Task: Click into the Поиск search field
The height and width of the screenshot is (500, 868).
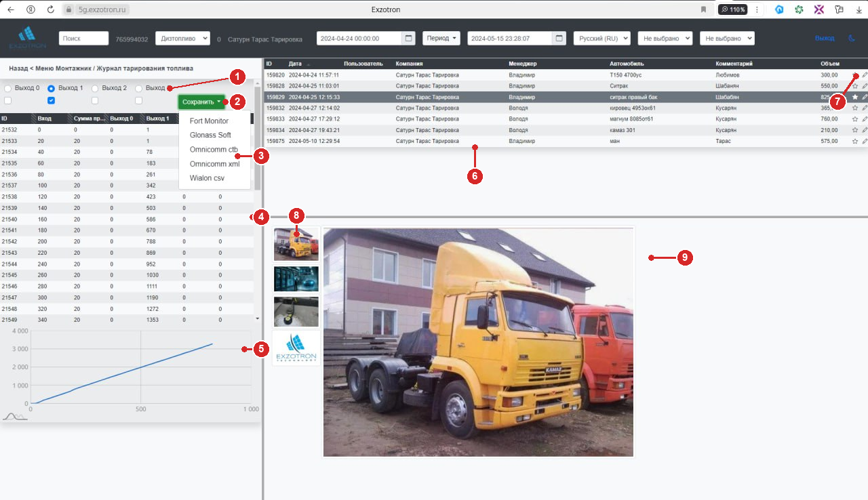Action: [x=83, y=39]
